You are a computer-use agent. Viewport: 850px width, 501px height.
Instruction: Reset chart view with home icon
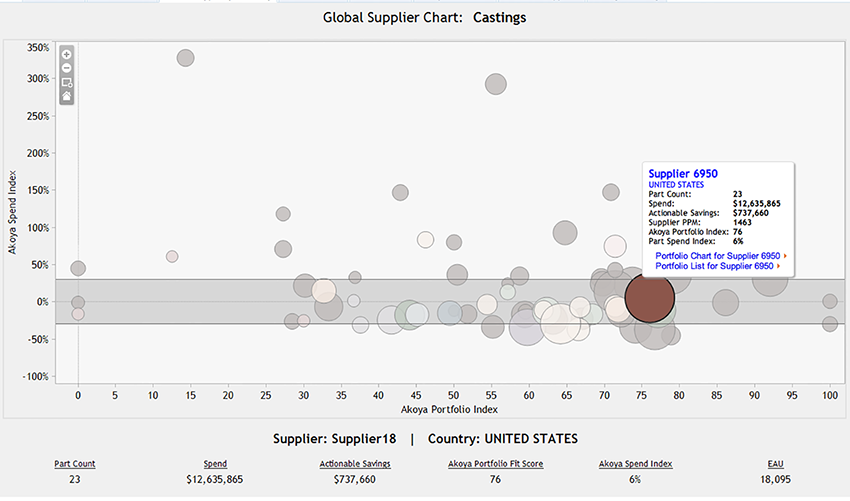67,96
